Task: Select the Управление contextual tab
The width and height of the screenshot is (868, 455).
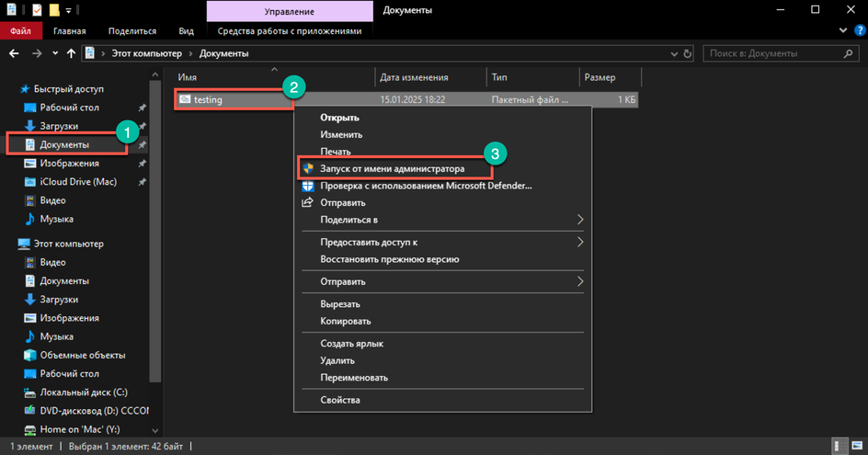Action: [290, 11]
